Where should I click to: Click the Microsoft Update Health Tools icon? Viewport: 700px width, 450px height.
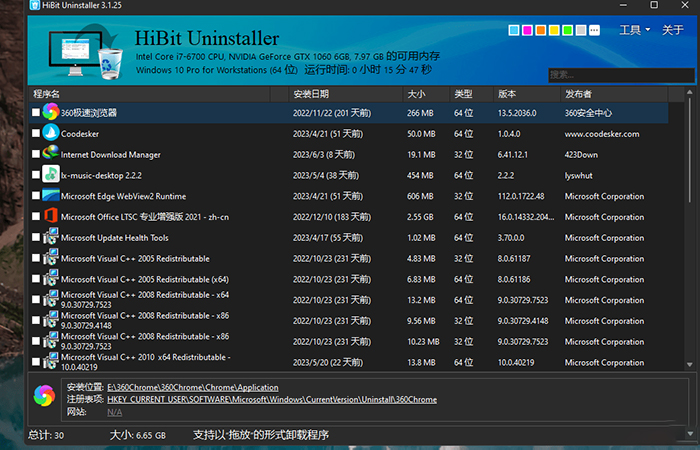point(50,237)
